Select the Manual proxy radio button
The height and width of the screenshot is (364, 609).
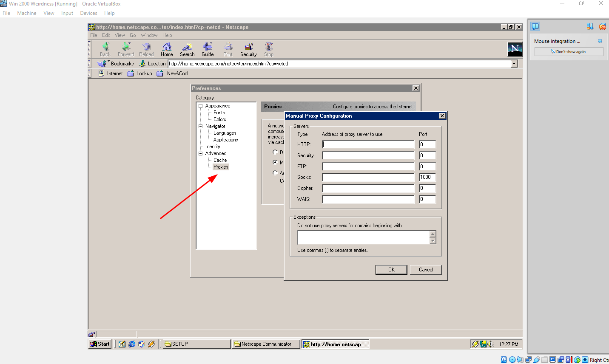click(275, 162)
